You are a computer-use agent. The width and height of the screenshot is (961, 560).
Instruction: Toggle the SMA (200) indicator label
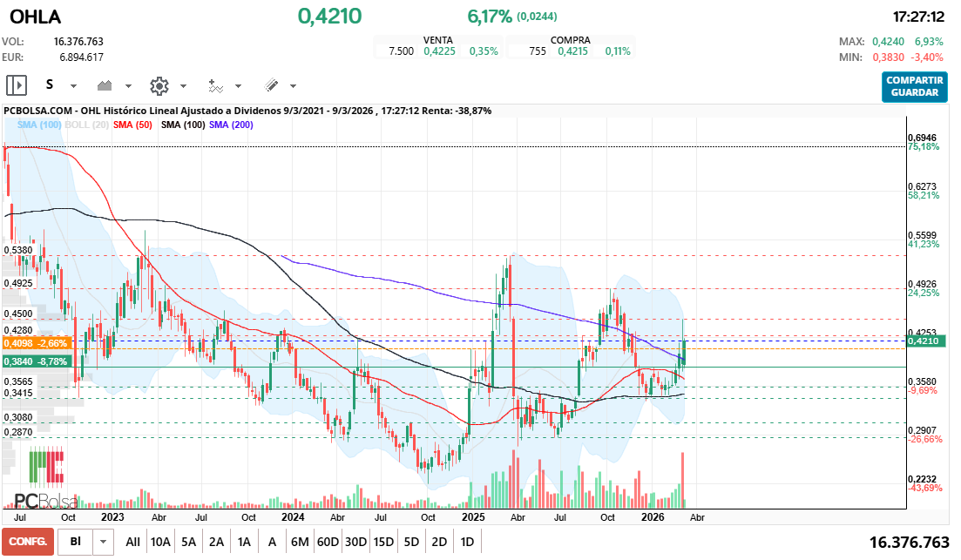click(231, 125)
